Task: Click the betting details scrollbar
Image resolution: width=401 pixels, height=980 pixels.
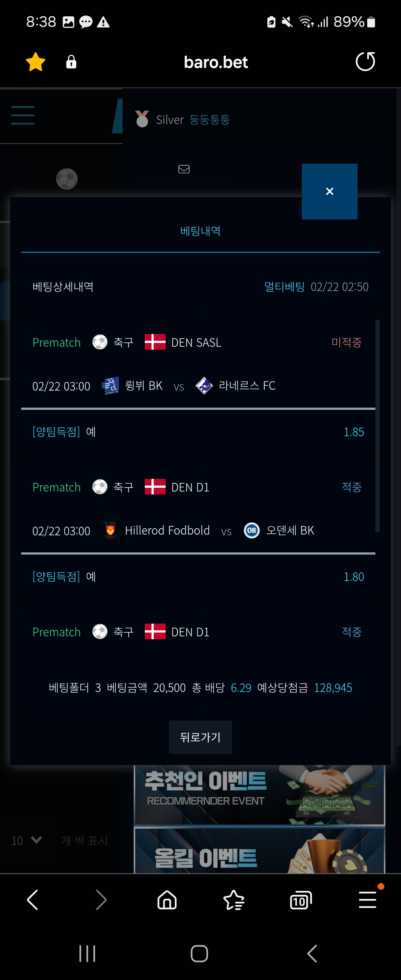Action: click(x=377, y=426)
